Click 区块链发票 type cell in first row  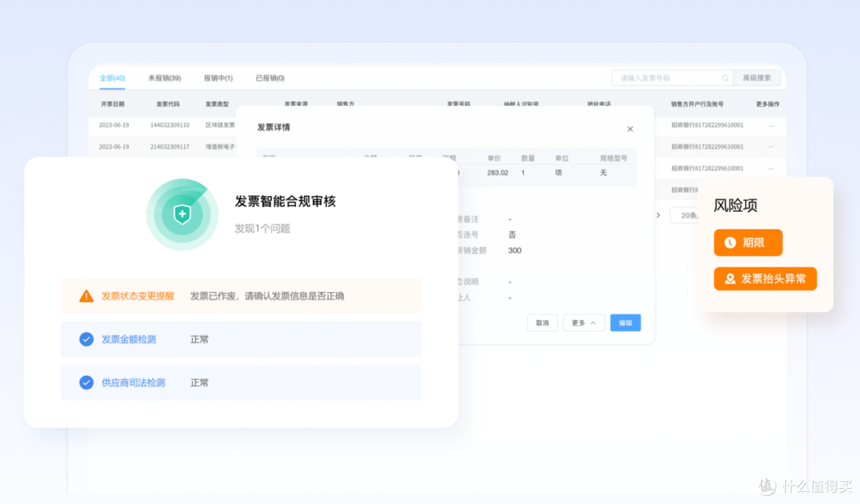click(x=220, y=125)
